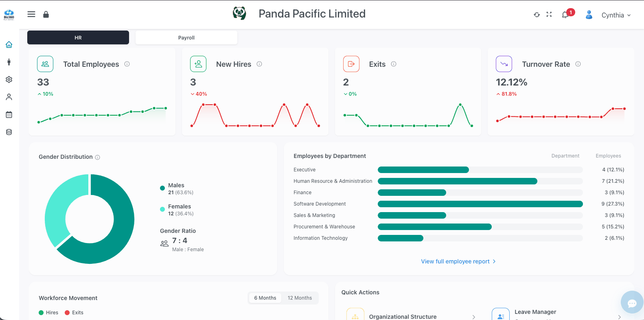Image resolution: width=644 pixels, height=320 pixels.
Task: Open the database sidebar icon
Action: click(9, 132)
